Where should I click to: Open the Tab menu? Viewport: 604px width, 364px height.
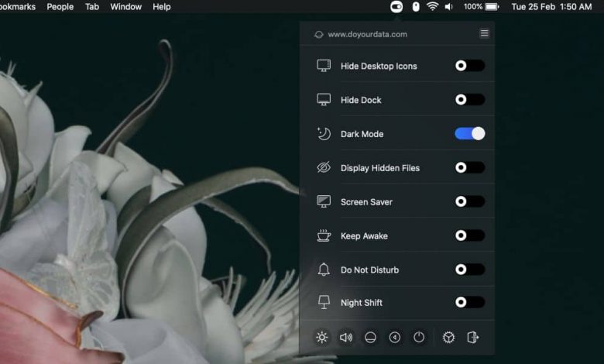(x=92, y=6)
